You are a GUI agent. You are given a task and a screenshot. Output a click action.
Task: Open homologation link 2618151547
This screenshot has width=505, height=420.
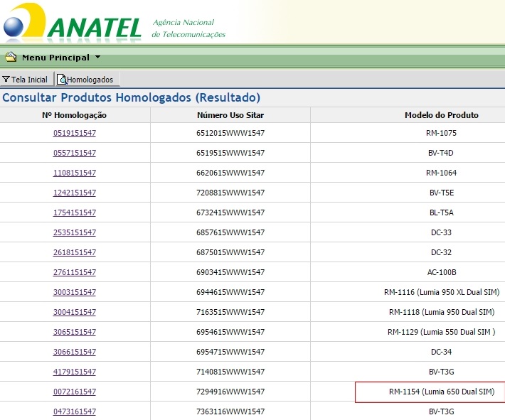(75, 252)
